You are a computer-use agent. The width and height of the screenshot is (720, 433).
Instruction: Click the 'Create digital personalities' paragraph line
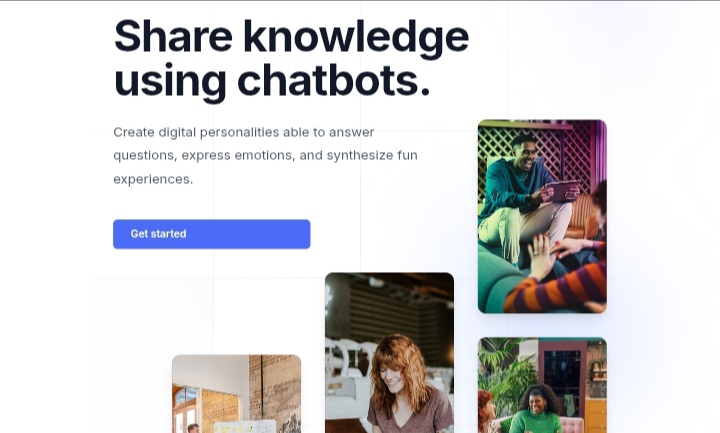pyautogui.click(x=244, y=132)
